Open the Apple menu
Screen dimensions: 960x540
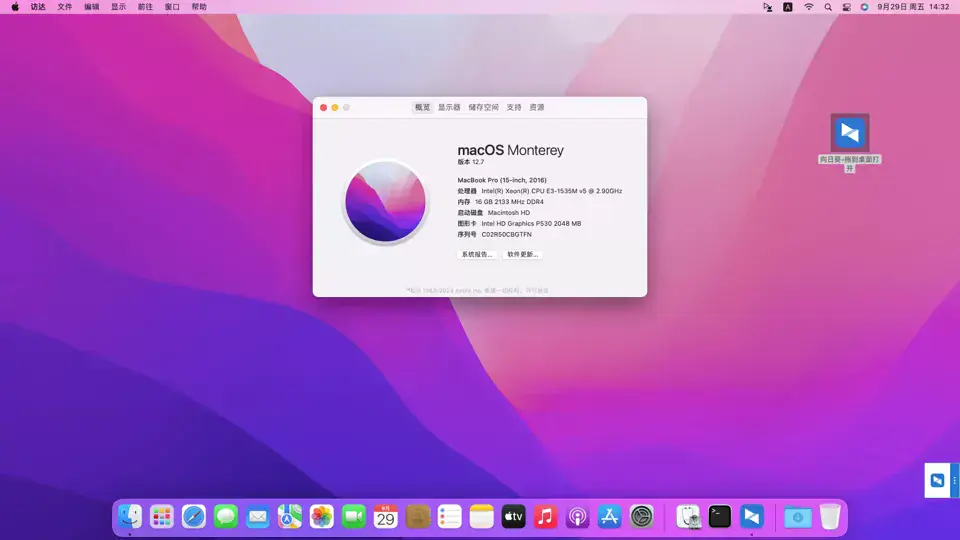point(15,7)
